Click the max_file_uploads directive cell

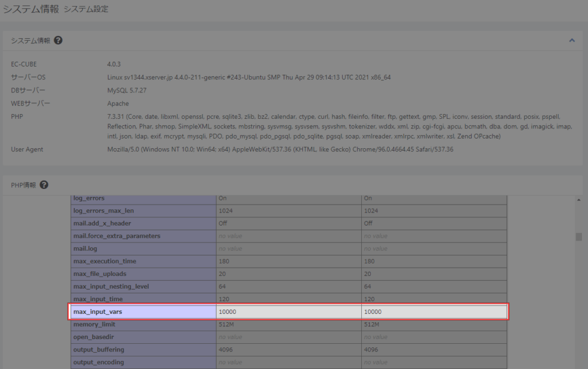pyautogui.click(x=100, y=274)
